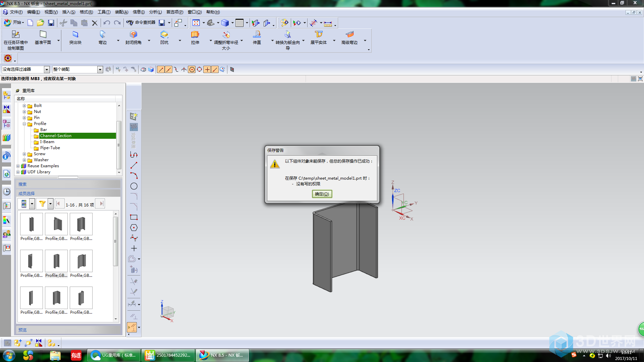
Task: Click the 开始 Start button
Action: coord(14,23)
